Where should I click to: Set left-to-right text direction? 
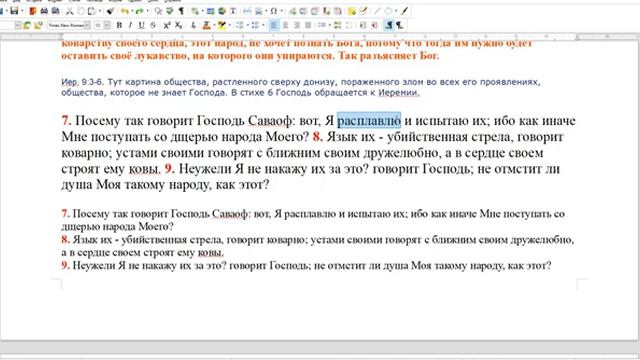[x=389, y=25]
